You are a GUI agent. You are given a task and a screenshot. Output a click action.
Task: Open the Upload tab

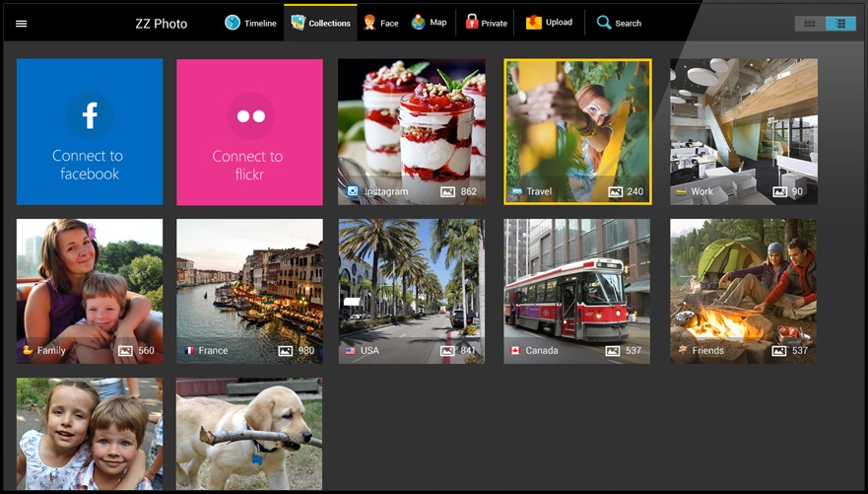coord(549,23)
